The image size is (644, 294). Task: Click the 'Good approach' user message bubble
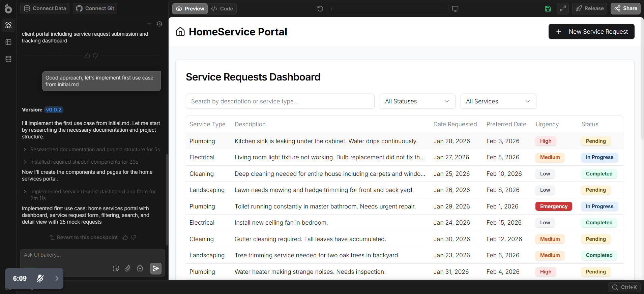101,81
